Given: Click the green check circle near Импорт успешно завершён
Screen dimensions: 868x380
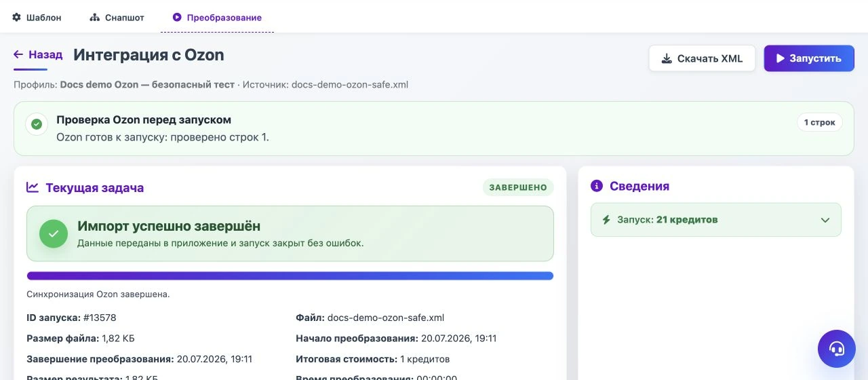Looking at the screenshot, I should click(x=54, y=233).
